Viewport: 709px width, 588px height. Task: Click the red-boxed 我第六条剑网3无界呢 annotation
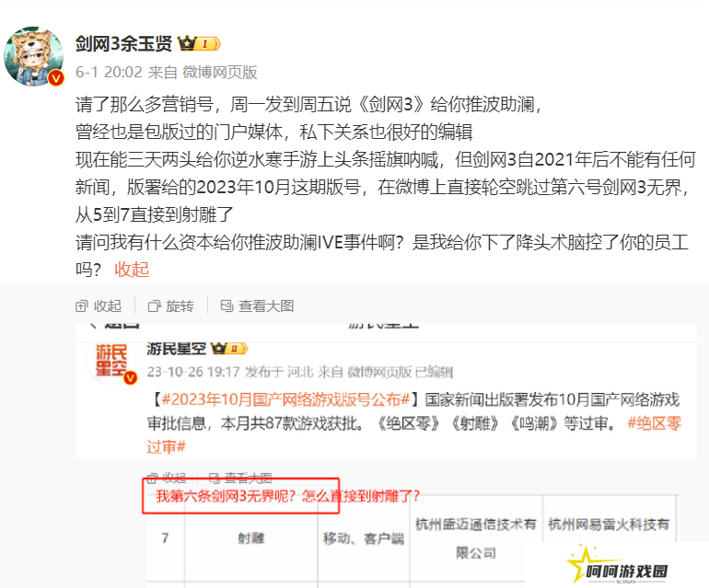[x=241, y=496]
